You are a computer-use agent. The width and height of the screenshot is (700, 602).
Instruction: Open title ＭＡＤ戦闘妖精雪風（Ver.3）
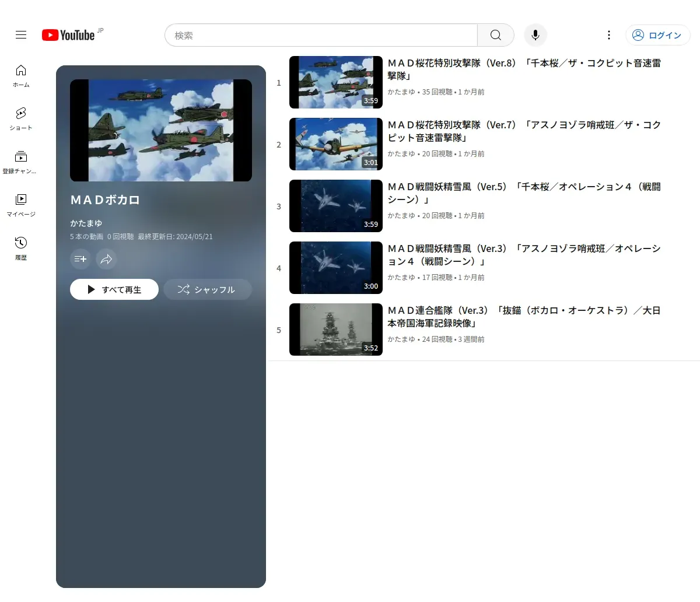pyautogui.click(x=524, y=255)
